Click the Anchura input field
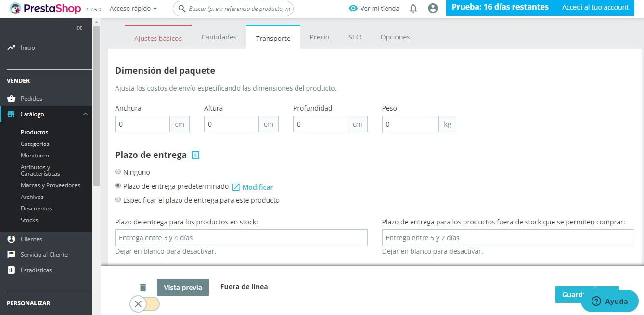Image resolution: width=644 pixels, height=315 pixels. [142, 124]
